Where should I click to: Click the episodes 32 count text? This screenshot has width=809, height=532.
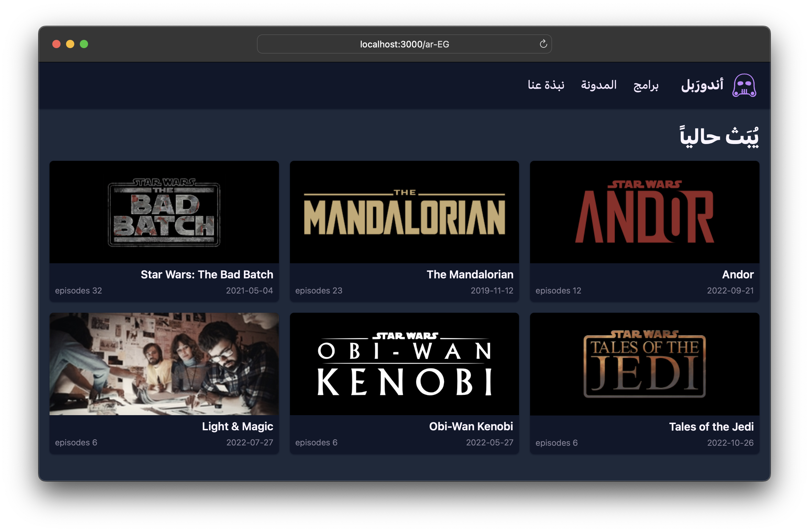click(x=78, y=291)
